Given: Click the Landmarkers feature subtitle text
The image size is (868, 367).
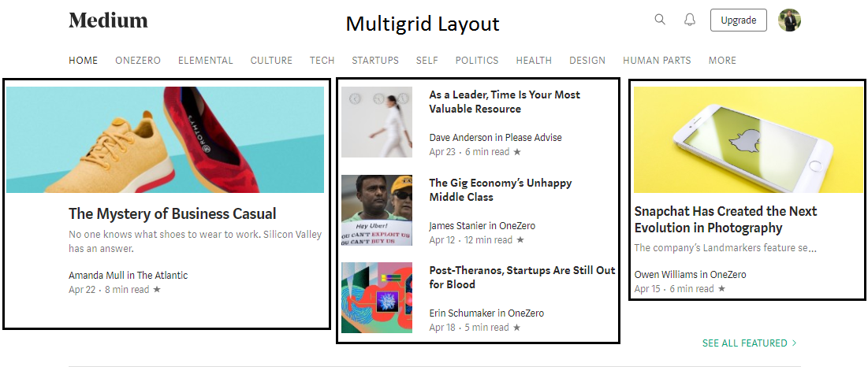Looking at the screenshot, I should [725, 247].
